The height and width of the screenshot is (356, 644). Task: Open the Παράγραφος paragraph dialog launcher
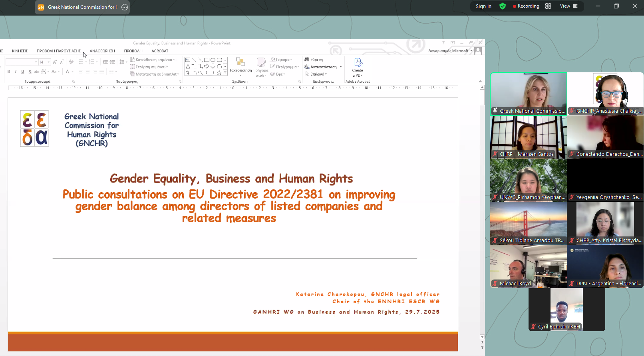180,82
